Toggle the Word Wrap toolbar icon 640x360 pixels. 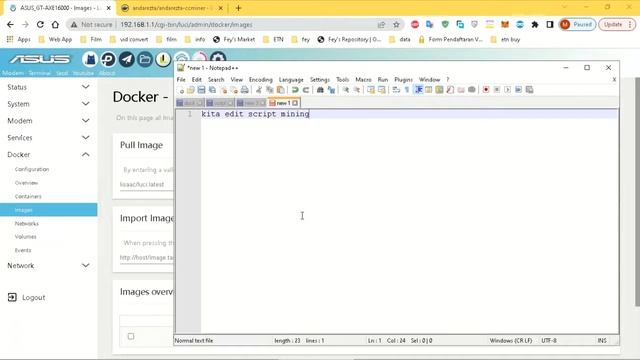[x=396, y=90]
